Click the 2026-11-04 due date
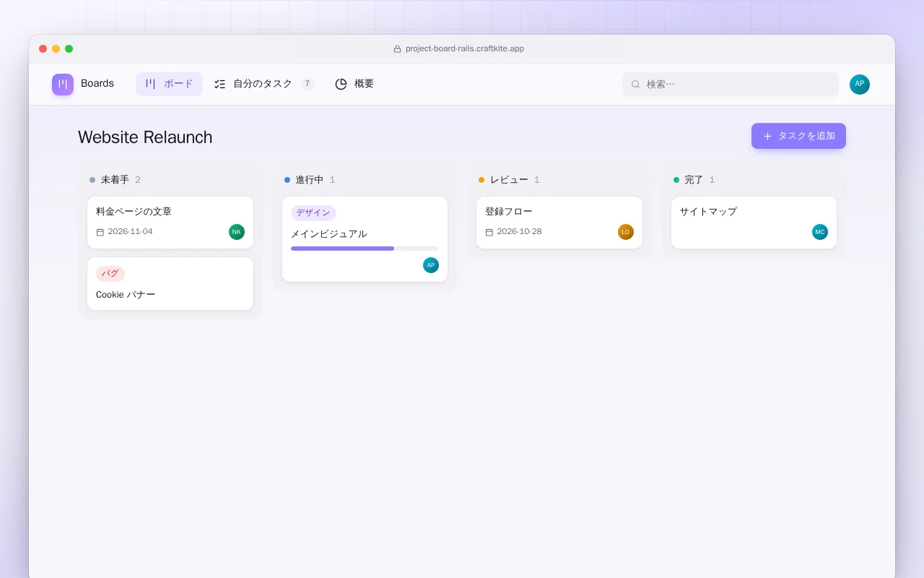 (130, 232)
